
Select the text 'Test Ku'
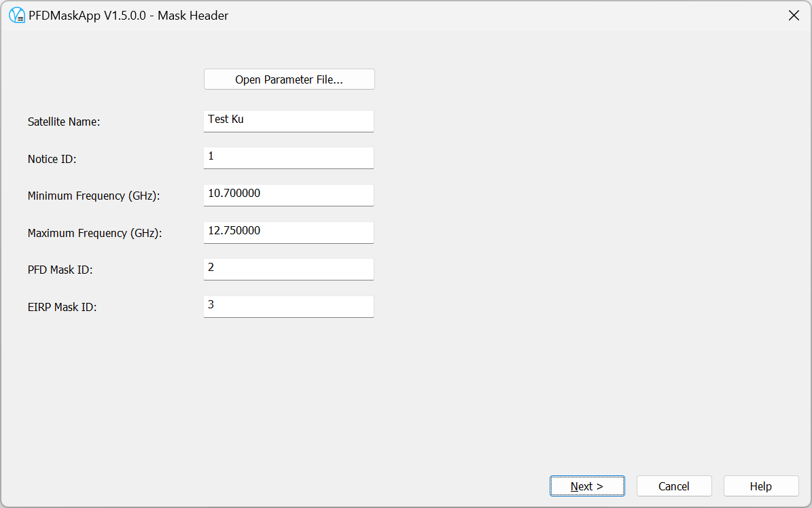coord(226,118)
